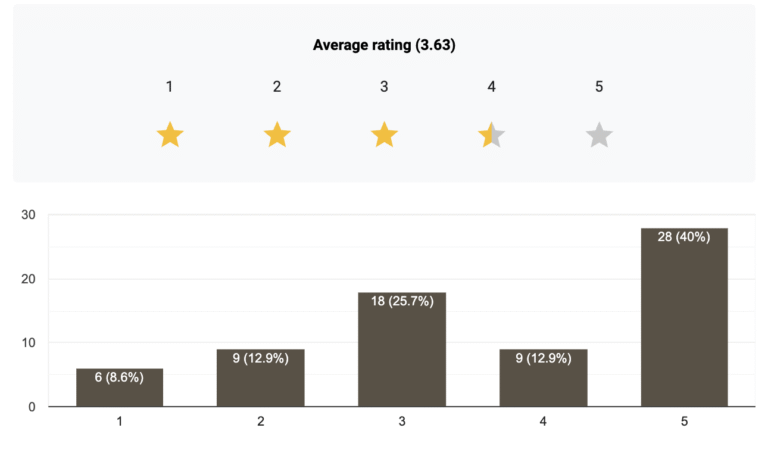This screenshot has height=456, width=768.
Task: Click the bar labeled 18 (25.7%)
Action: click(402, 350)
